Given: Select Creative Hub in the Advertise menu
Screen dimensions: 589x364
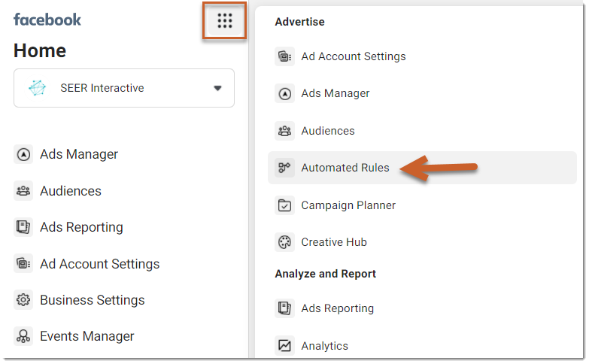Looking at the screenshot, I should 334,242.
